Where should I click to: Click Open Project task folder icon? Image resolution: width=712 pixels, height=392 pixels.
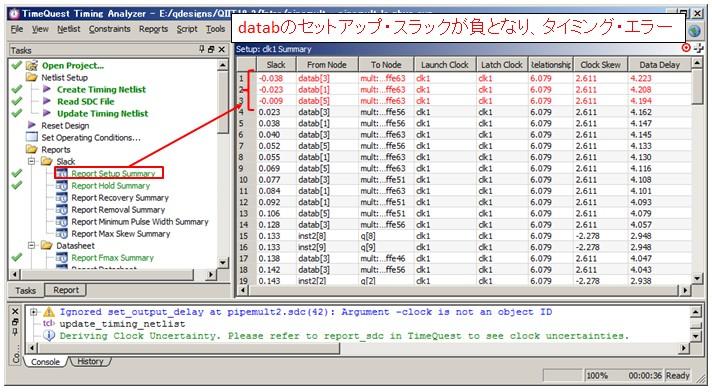[32, 65]
